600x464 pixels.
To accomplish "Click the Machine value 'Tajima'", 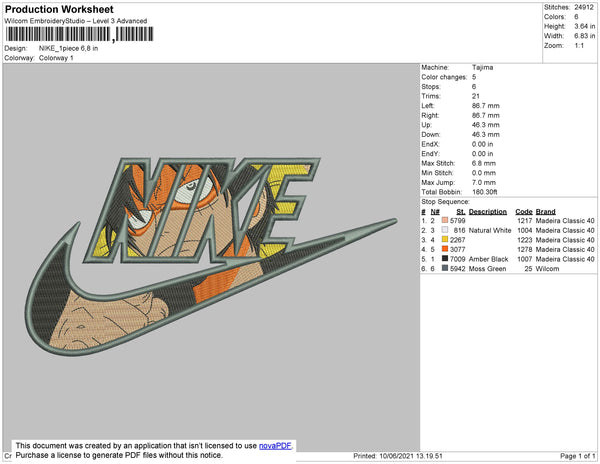I will (483, 67).
